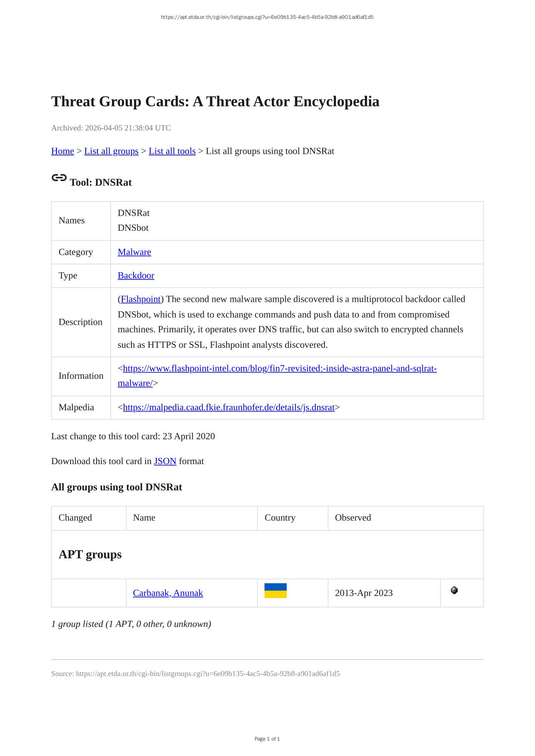Go to List all groups breadcrumb
Viewport: 535px width, 756px height.
(111, 151)
